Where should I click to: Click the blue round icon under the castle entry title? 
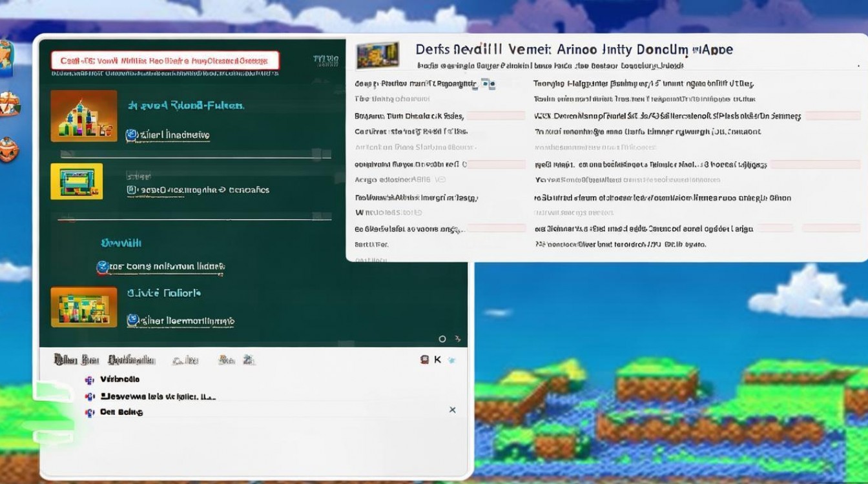[132, 135]
